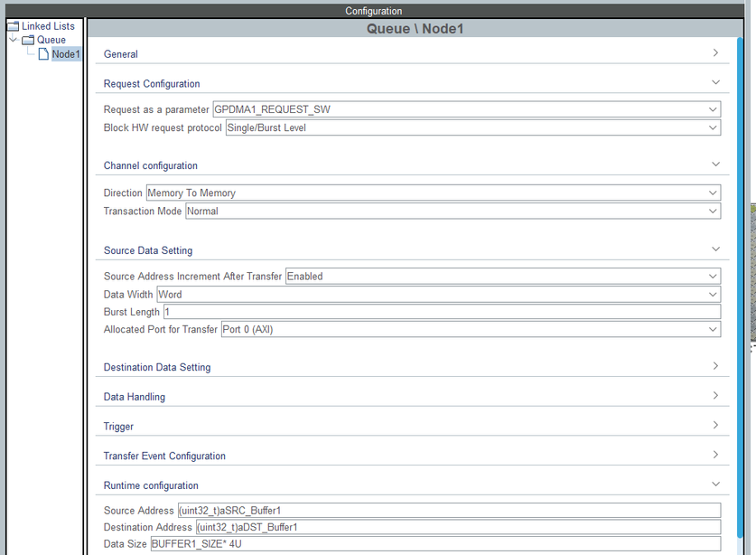The width and height of the screenshot is (756, 555).
Task: Click the Node1 document icon
Action: (43, 54)
